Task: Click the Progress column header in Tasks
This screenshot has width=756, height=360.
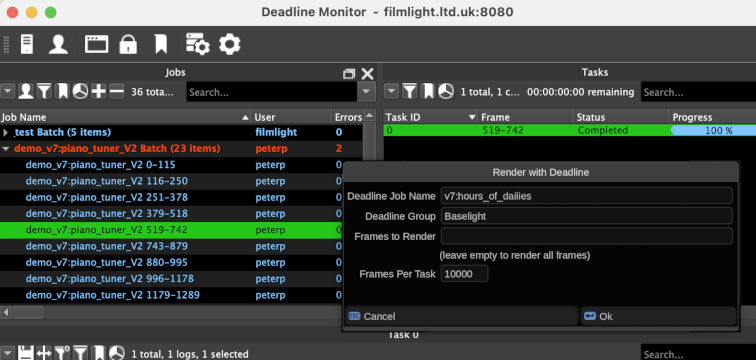Action: click(713, 117)
